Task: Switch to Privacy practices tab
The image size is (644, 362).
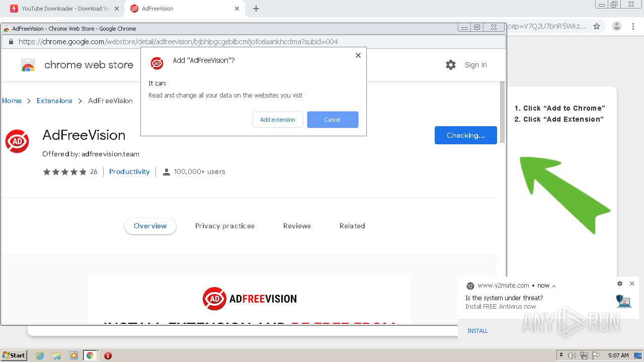Action: [225, 226]
